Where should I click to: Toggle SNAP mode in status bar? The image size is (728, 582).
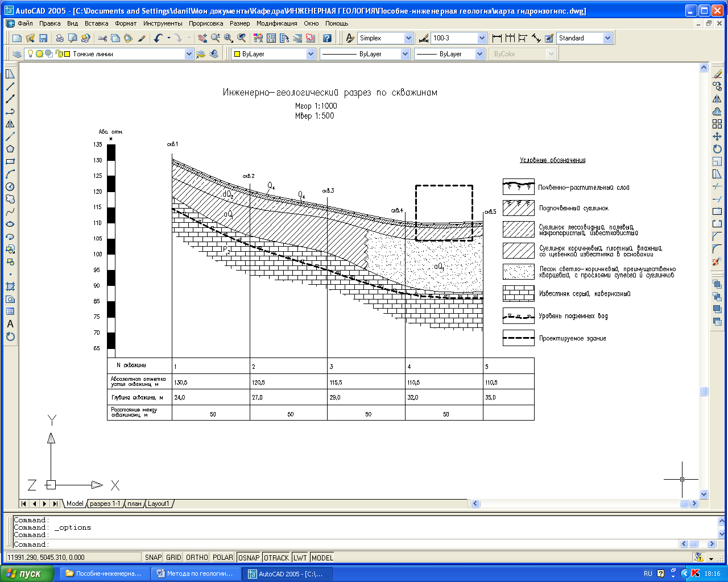[153, 558]
